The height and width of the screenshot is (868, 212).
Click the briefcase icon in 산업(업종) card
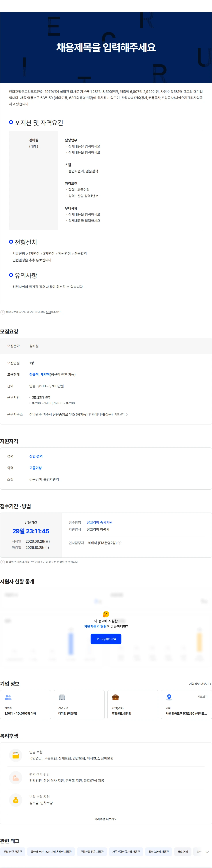point(115,698)
